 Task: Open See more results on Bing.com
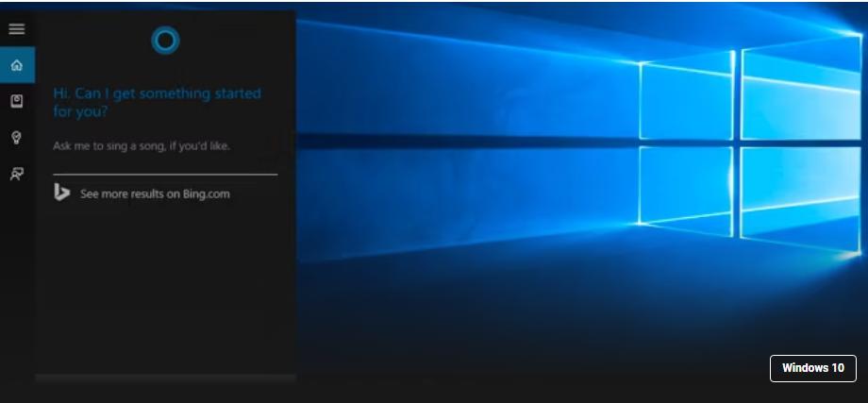coord(155,193)
